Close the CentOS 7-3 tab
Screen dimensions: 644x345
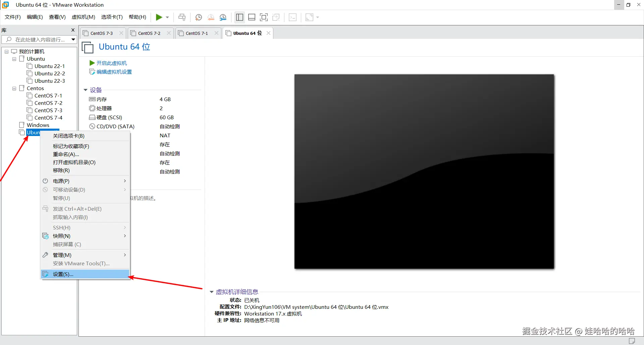121,33
